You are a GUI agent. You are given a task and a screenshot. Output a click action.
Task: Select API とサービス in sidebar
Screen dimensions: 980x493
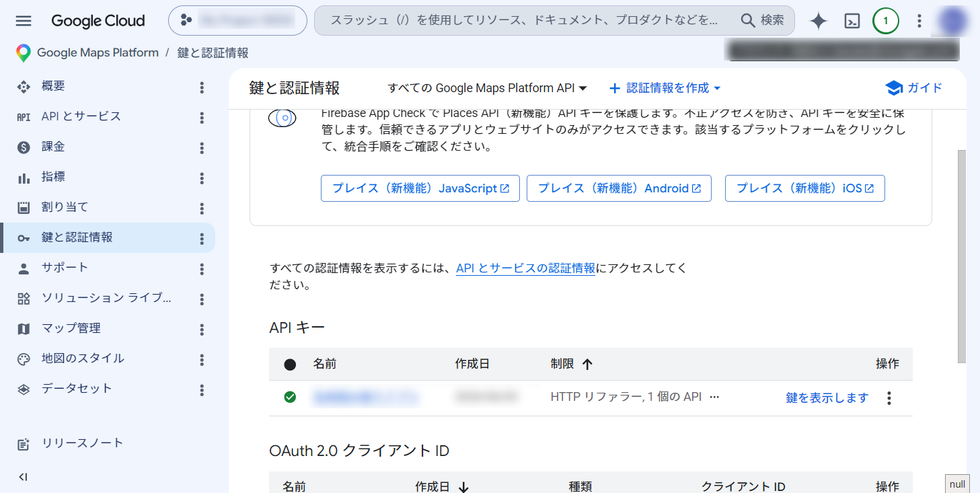pyautogui.click(x=81, y=116)
